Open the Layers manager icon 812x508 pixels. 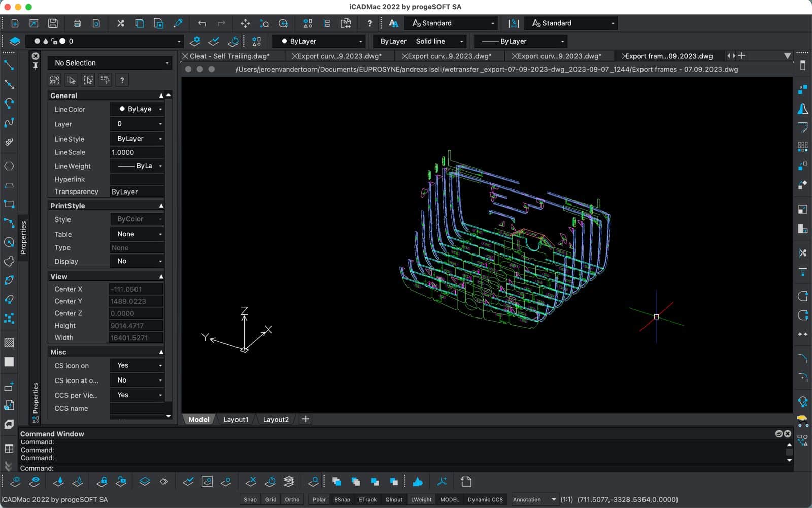pyautogui.click(x=15, y=41)
